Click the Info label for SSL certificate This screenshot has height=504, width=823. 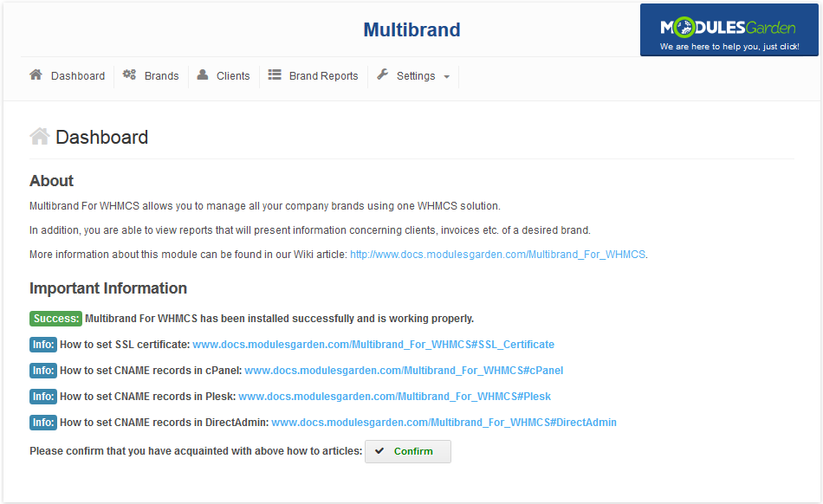[x=43, y=345]
